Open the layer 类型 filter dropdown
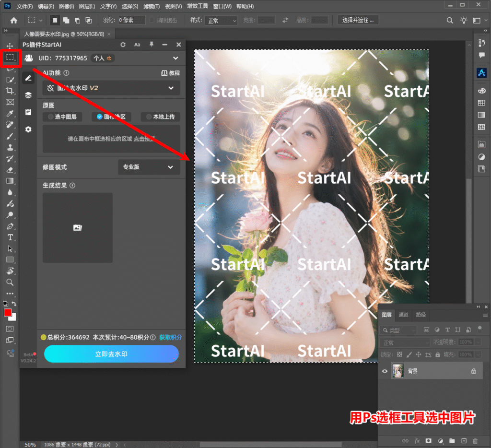 (398, 330)
